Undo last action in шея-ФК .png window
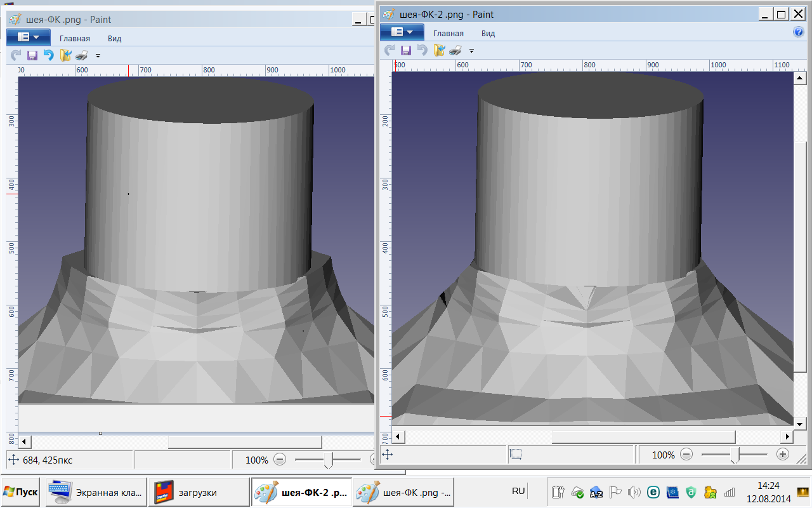This screenshot has height=508, width=812. point(48,56)
